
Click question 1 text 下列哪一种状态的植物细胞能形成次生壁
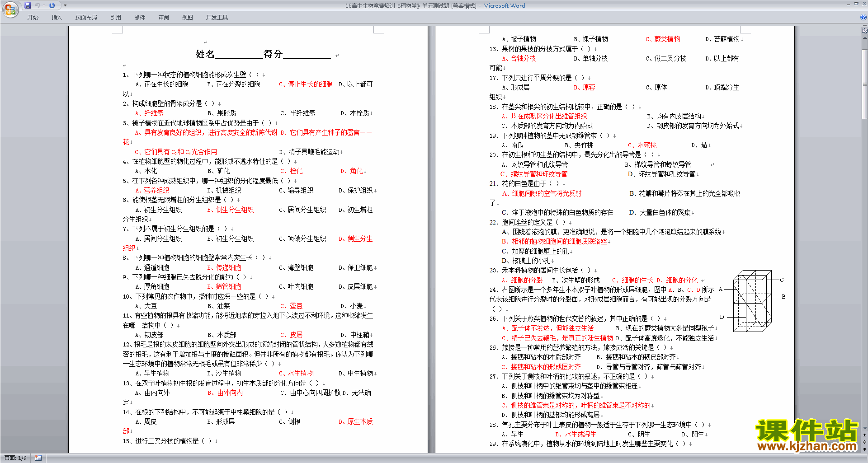point(189,75)
